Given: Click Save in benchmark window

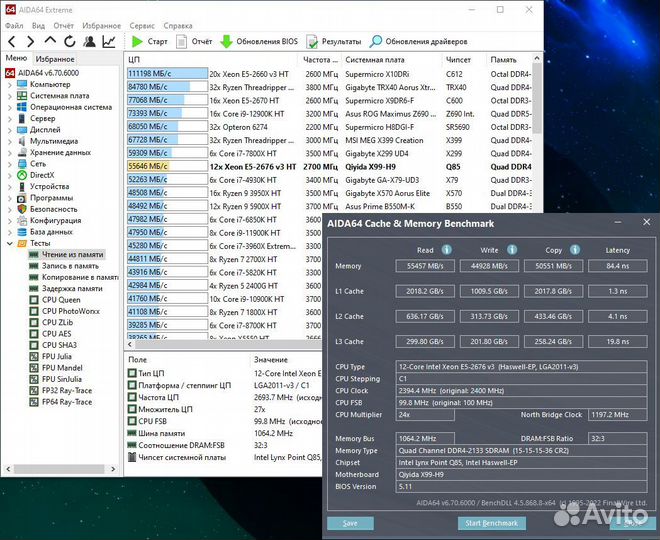Looking at the screenshot, I should click(350, 523).
